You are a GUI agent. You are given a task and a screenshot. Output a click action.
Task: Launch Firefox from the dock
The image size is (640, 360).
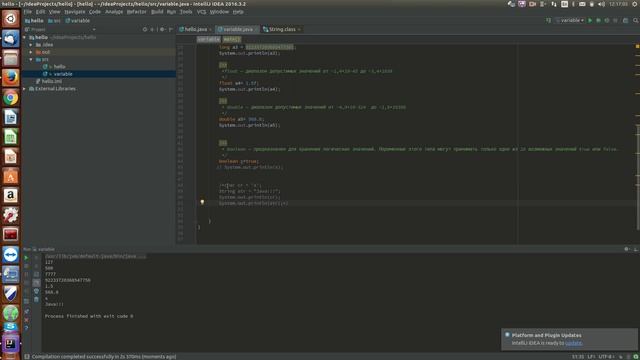(x=11, y=78)
